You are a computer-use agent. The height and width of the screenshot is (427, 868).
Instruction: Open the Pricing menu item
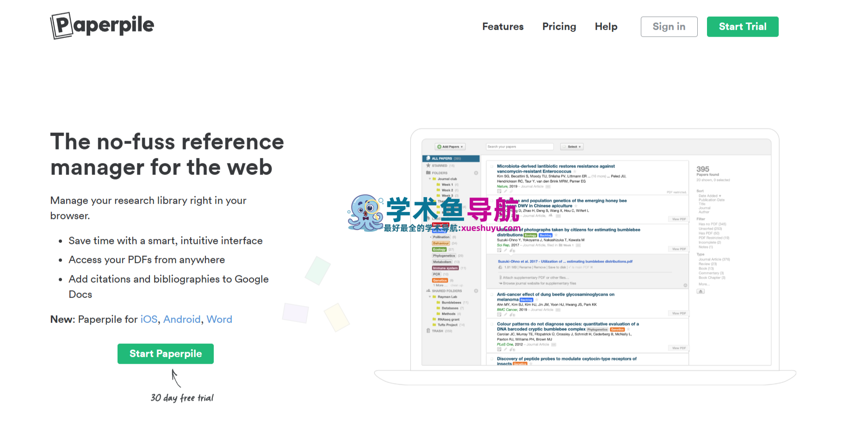[559, 27]
